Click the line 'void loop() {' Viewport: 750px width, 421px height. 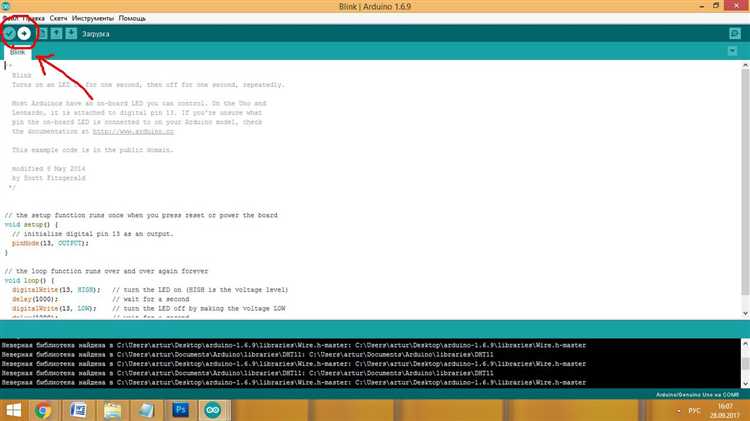(x=29, y=281)
